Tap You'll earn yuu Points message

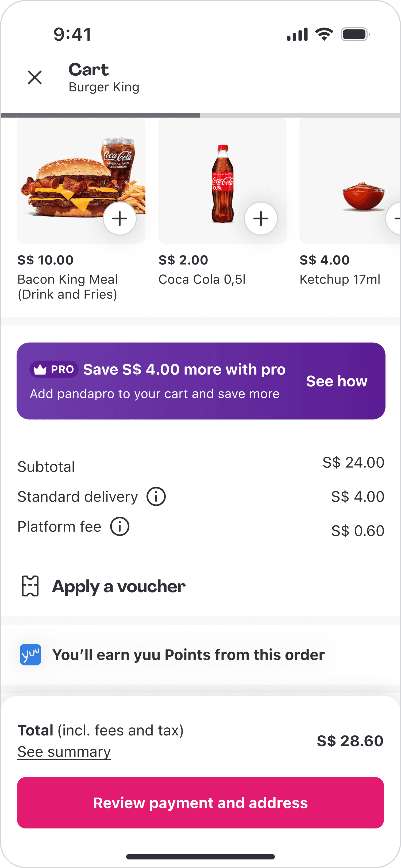(188, 655)
